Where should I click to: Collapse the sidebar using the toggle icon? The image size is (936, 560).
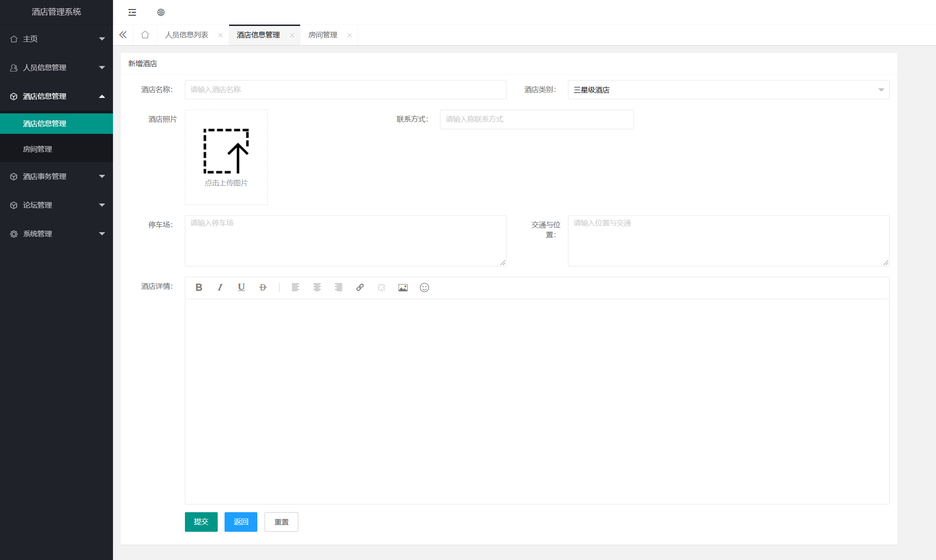point(132,12)
